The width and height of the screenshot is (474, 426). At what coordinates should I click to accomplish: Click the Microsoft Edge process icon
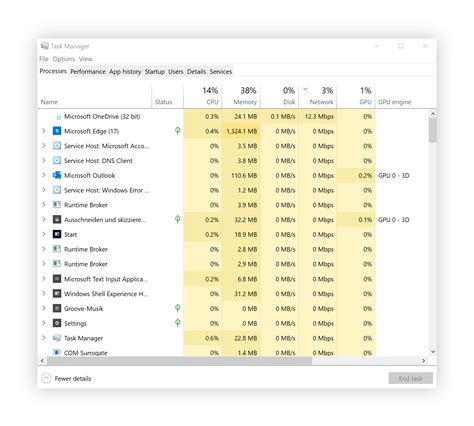[x=57, y=131]
